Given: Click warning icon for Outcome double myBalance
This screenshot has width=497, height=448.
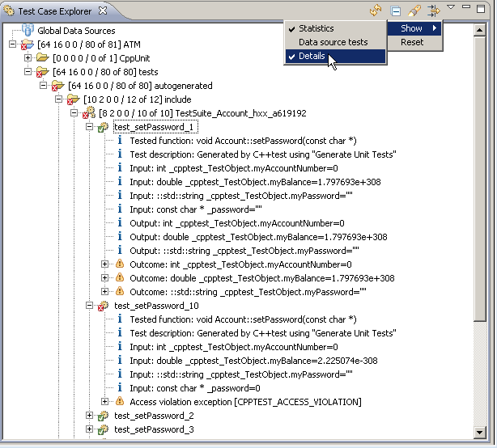Looking at the screenshot, I should [x=120, y=277].
